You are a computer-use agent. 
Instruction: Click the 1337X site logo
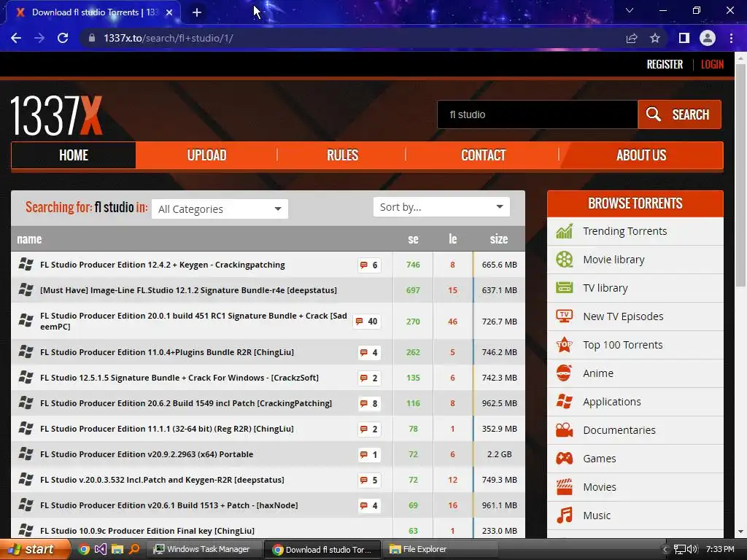click(56, 116)
